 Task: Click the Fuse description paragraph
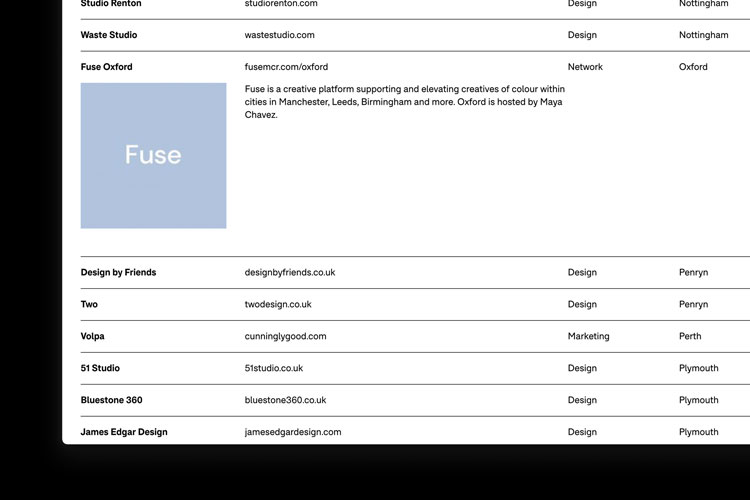(405, 102)
